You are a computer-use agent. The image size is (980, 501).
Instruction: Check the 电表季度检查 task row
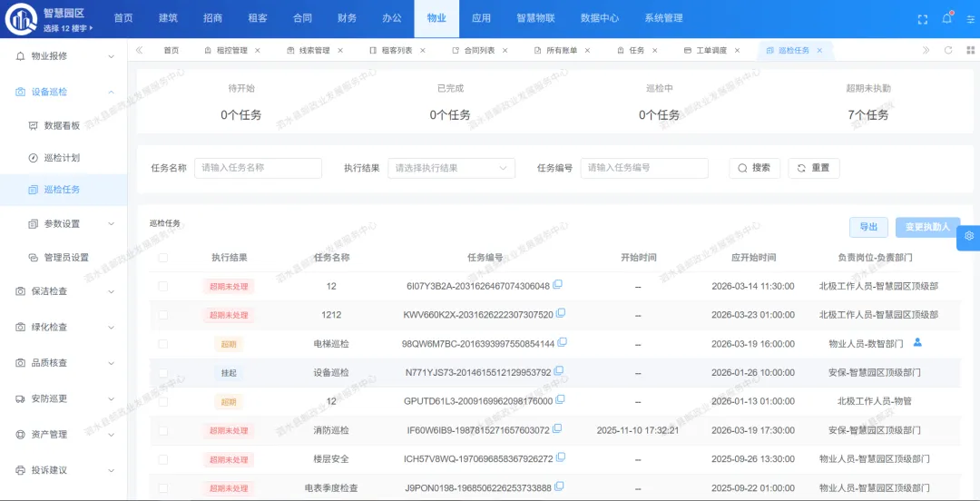click(163, 488)
